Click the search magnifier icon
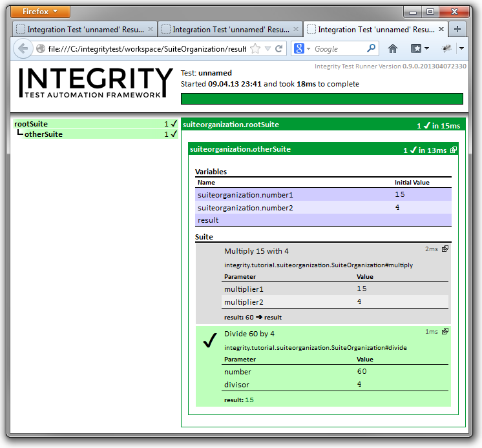482x448 pixels. [372, 48]
